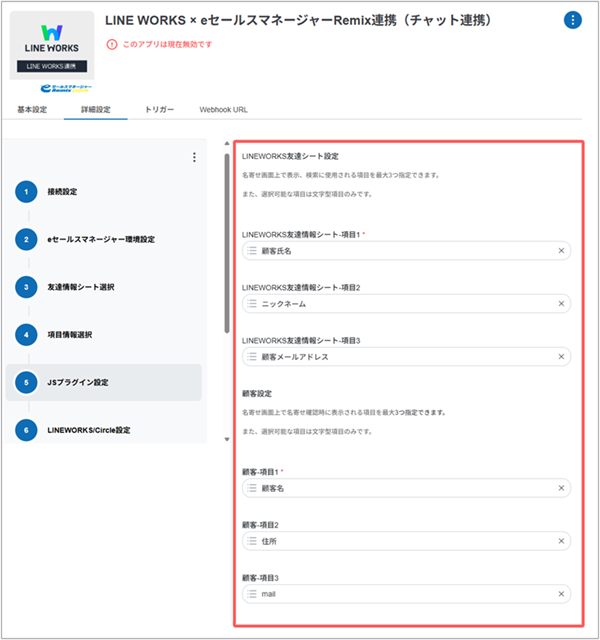Open the steps panel three-dot menu
Viewport: 600px width, 640px height.
coord(194,157)
